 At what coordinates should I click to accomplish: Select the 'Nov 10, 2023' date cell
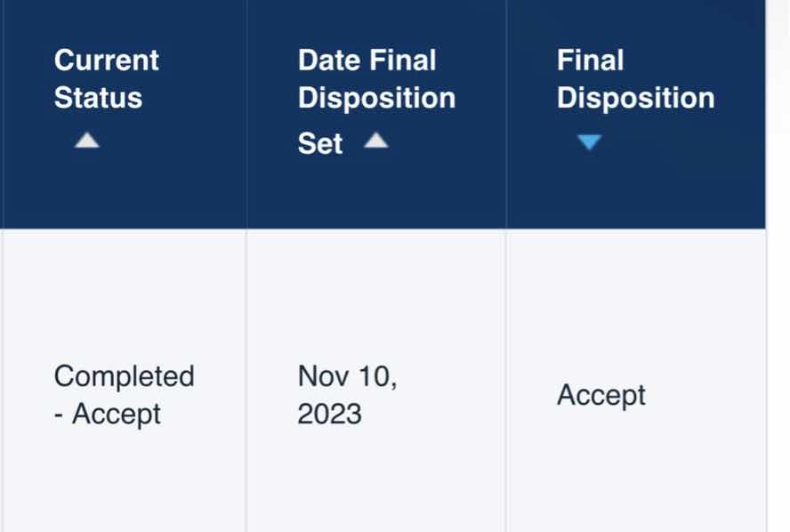(348, 394)
